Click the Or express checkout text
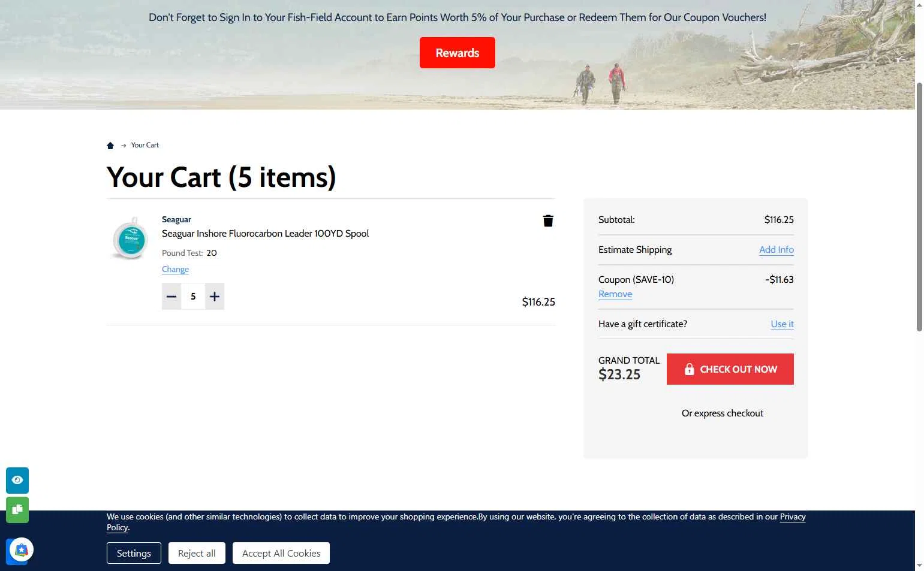This screenshot has width=924, height=571. point(723,413)
